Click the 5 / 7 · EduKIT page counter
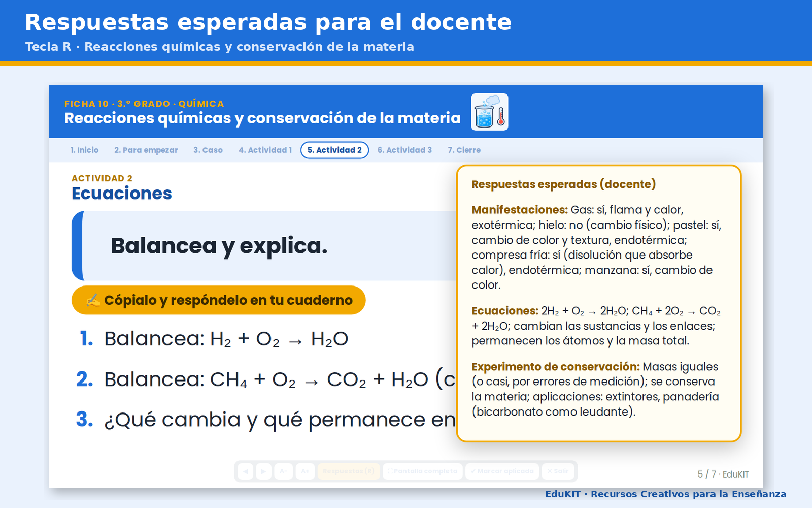Image resolution: width=812 pixels, height=508 pixels. click(x=723, y=474)
